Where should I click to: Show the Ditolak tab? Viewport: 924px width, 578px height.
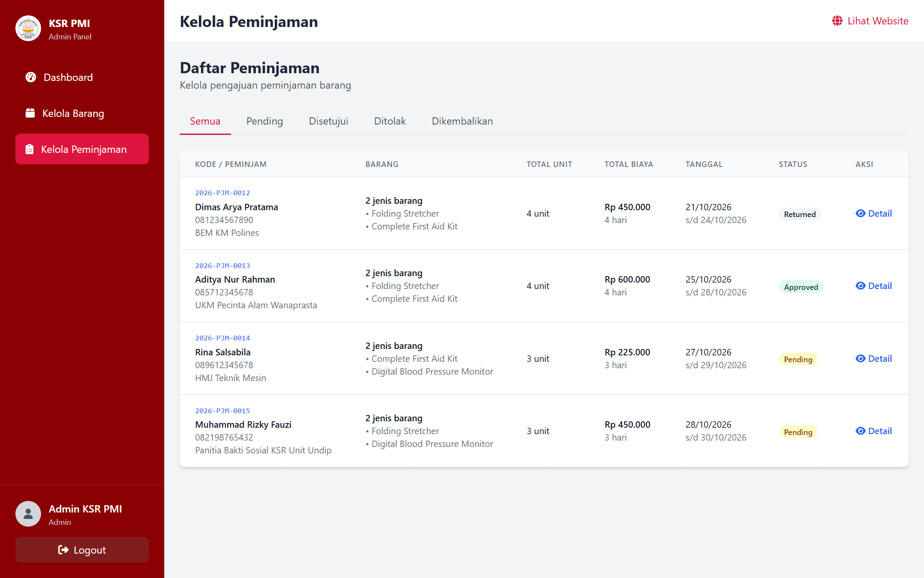[390, 121]
